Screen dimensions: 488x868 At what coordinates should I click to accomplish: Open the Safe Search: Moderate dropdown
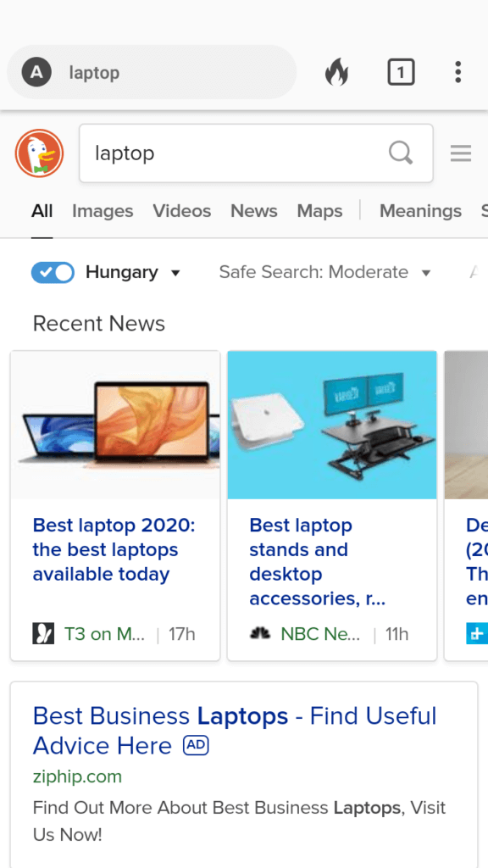(324, 272)
